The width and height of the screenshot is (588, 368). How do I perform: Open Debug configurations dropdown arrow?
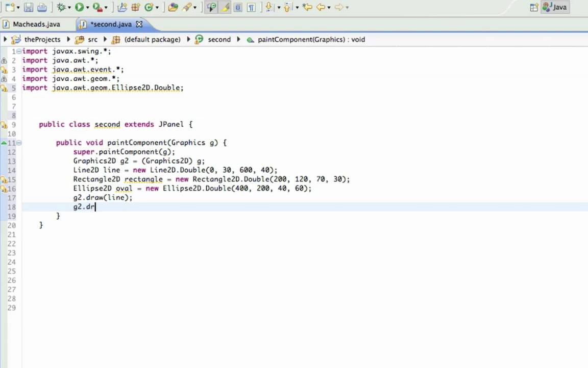pos(69,8)
